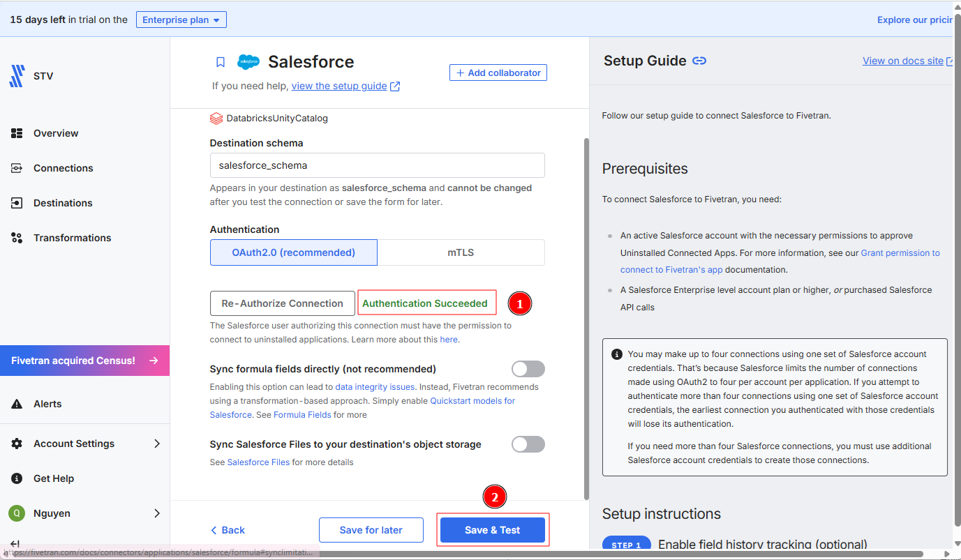Click the Transformations icon in sidebar

tap(17, 238)
